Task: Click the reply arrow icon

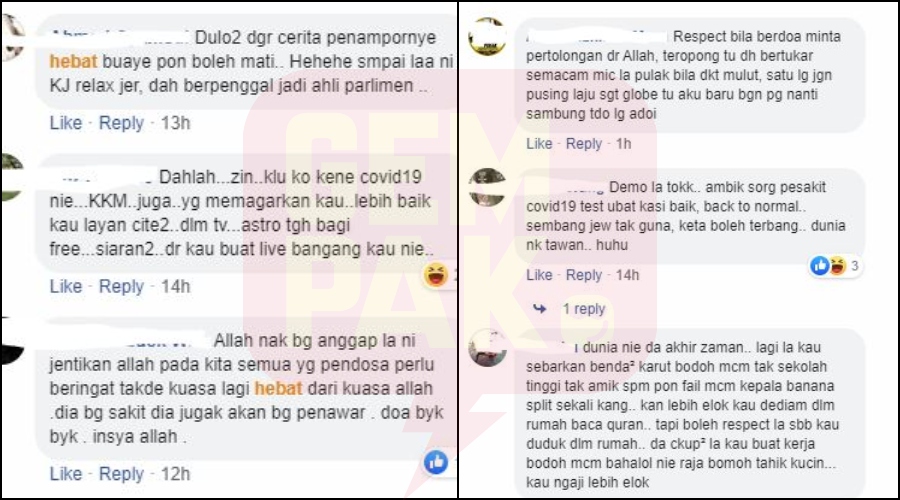Action: point(540,309)
